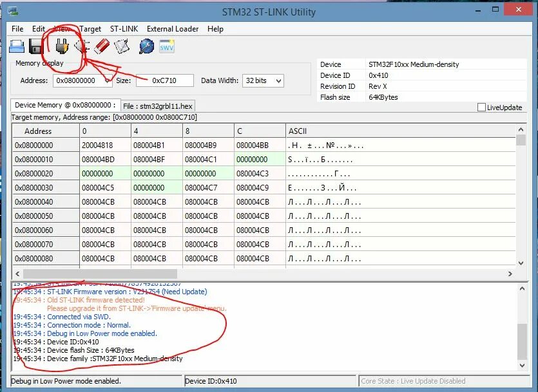Click column header C in memory table

pos(260,131)
